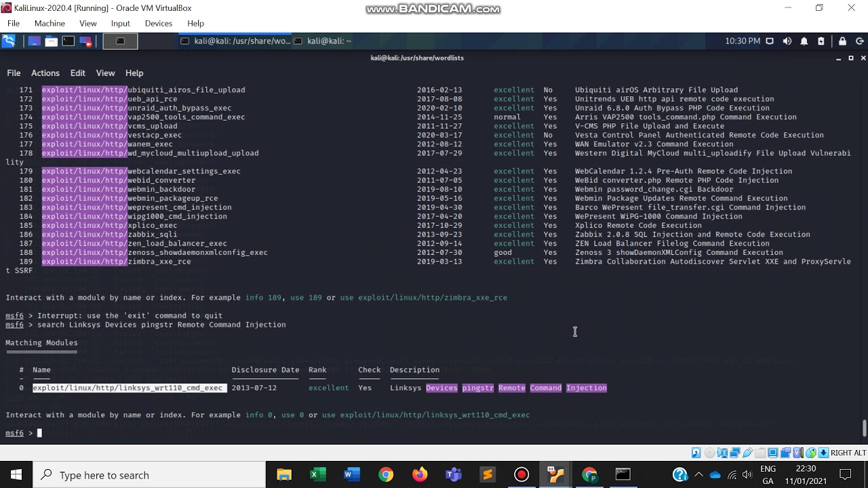868x488 pixels.
Task: Open Firefox from Windows taskbar
Action: coord(420,474)
